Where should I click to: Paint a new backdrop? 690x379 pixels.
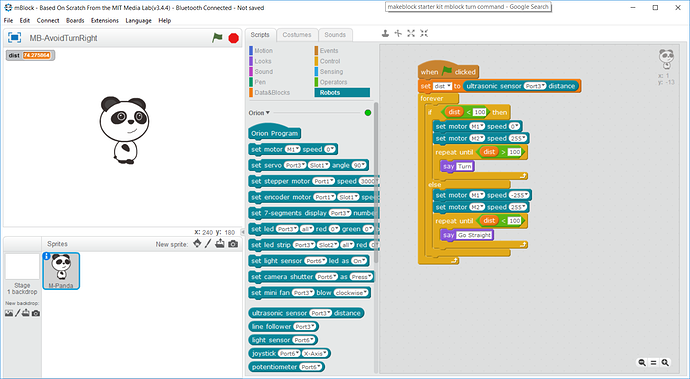pyautogui.click(x=18, y=313)
